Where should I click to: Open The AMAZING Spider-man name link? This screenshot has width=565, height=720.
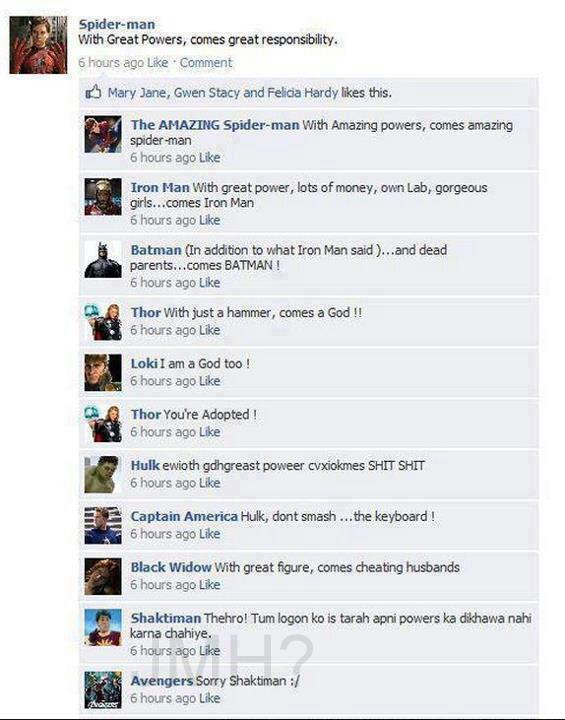[x=215, y=125]
